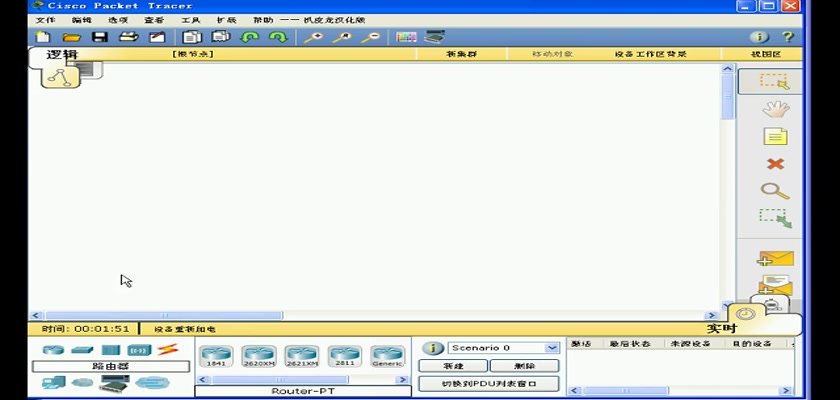Open the 工具 menu
Viewport: 840px width, 400px height.
(190, 20)
